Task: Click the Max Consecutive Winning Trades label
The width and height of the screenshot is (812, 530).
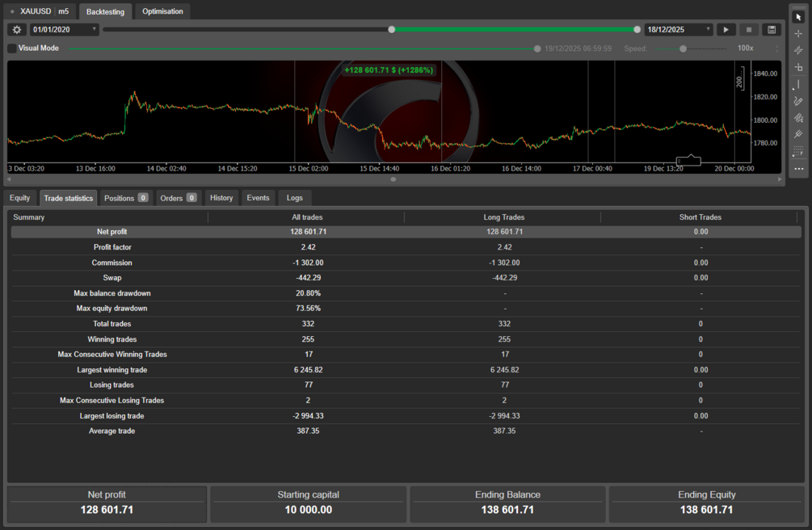Action: [112, 355]
